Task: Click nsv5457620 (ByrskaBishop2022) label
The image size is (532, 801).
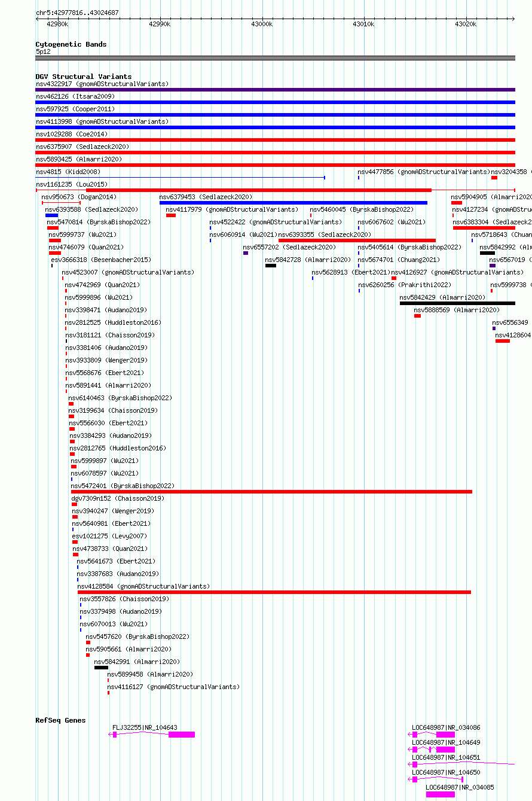Action: [x=137, y=636]
